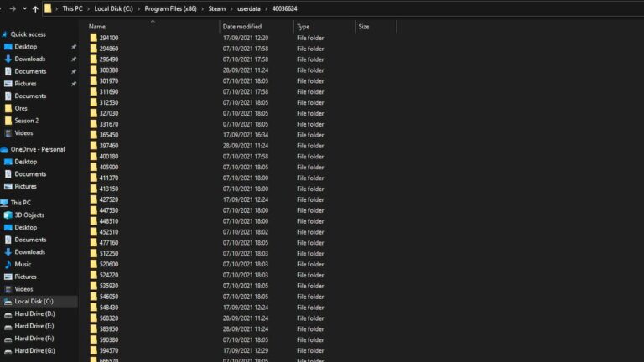Select folder 365450
The image size is (644, 362).
pos(109,135)
